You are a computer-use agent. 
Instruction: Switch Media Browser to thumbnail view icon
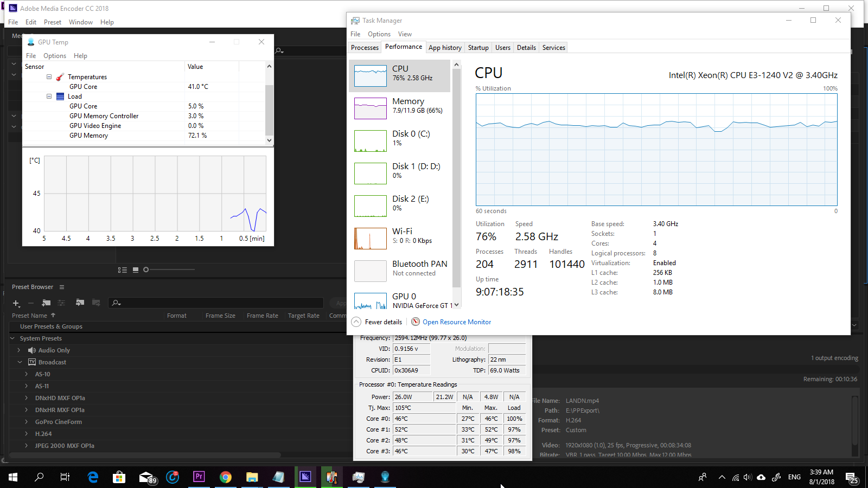(136, 269)
